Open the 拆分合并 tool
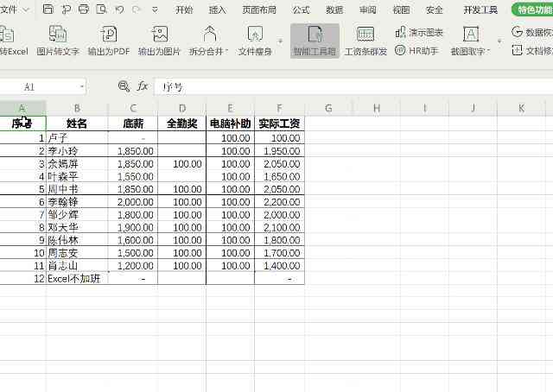The image size is (553, 392). pyautogui.click(x=209, y=41)
